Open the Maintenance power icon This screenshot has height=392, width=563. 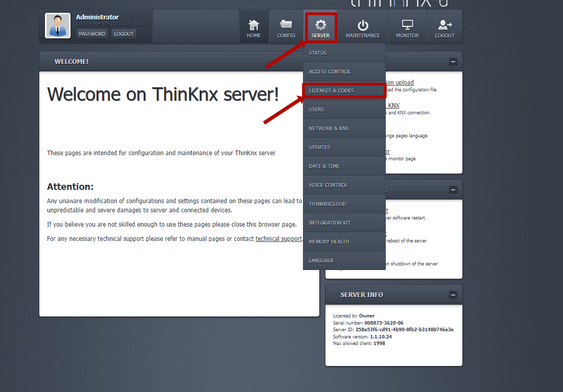[363, 25]
